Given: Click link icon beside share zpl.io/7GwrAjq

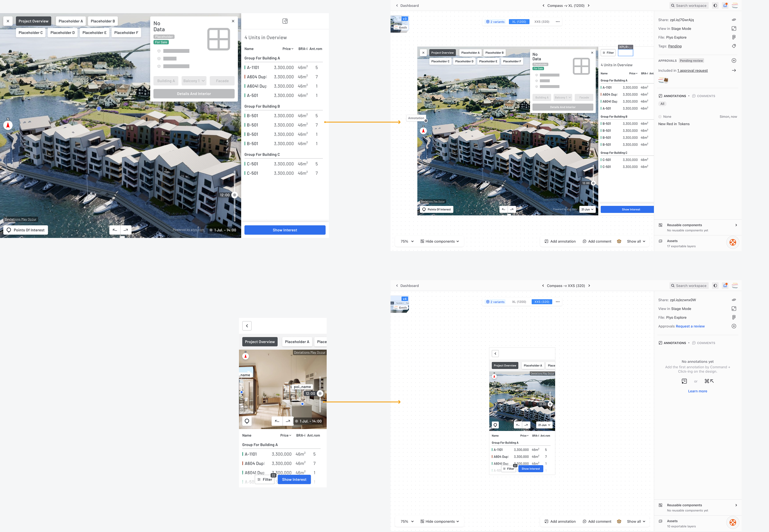Looking at the screenshot, I should tap(734, 20).
